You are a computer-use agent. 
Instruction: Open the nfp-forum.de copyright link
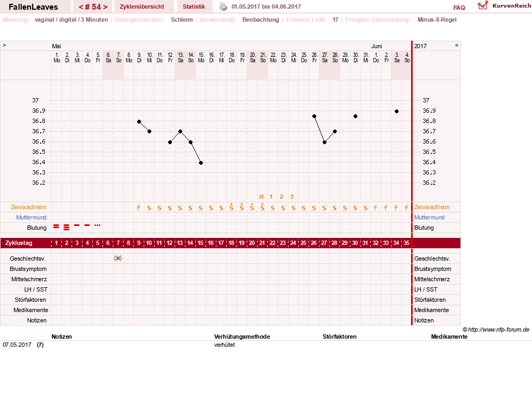tap(496, 329)
